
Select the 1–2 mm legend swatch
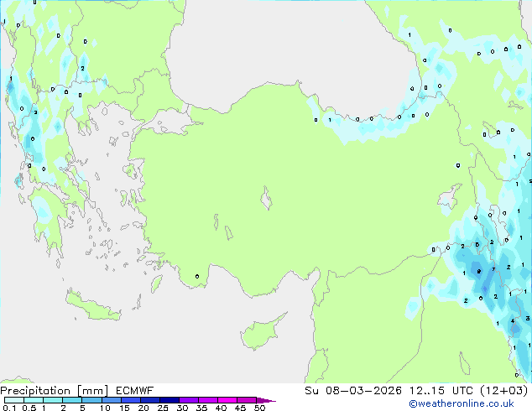[x=53, y=400]
